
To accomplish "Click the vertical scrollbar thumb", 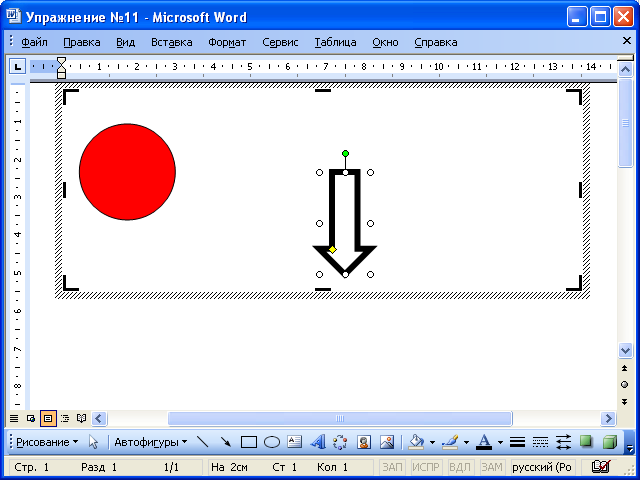I will point(625,122).
